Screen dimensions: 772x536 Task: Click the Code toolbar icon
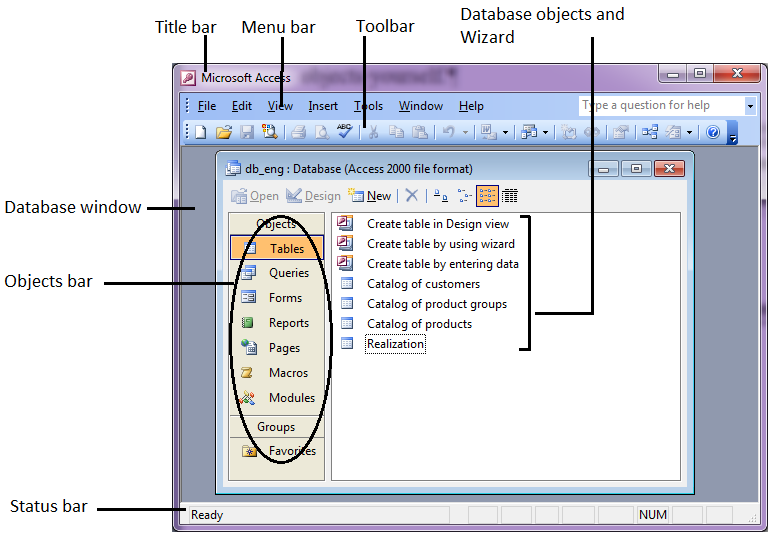click(x=569, y=132)
